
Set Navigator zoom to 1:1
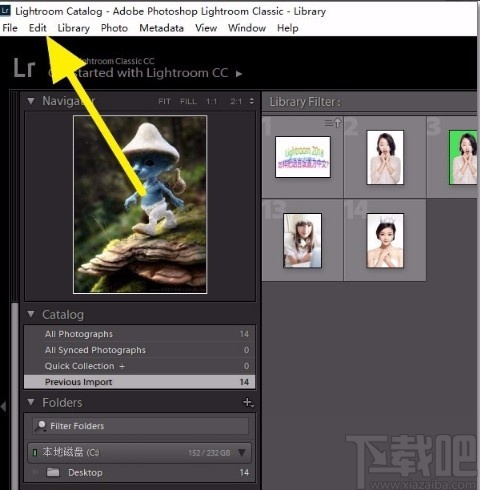211,101
